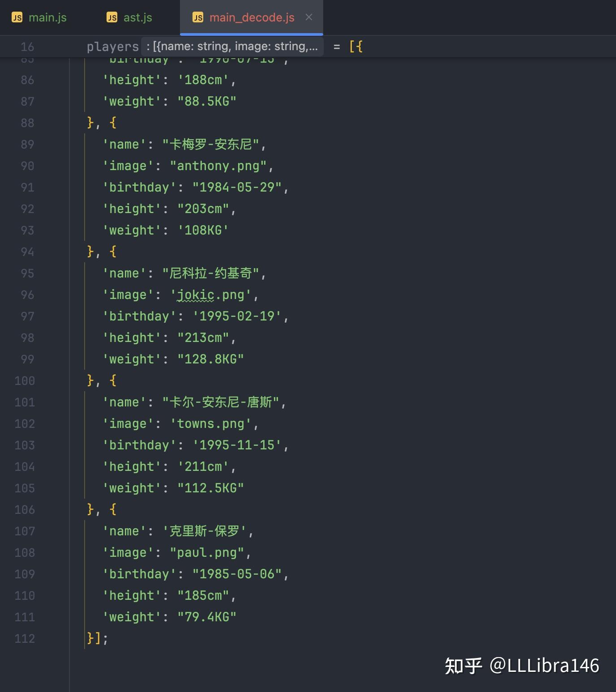Switch to the ast.js tab

(137, 17)
